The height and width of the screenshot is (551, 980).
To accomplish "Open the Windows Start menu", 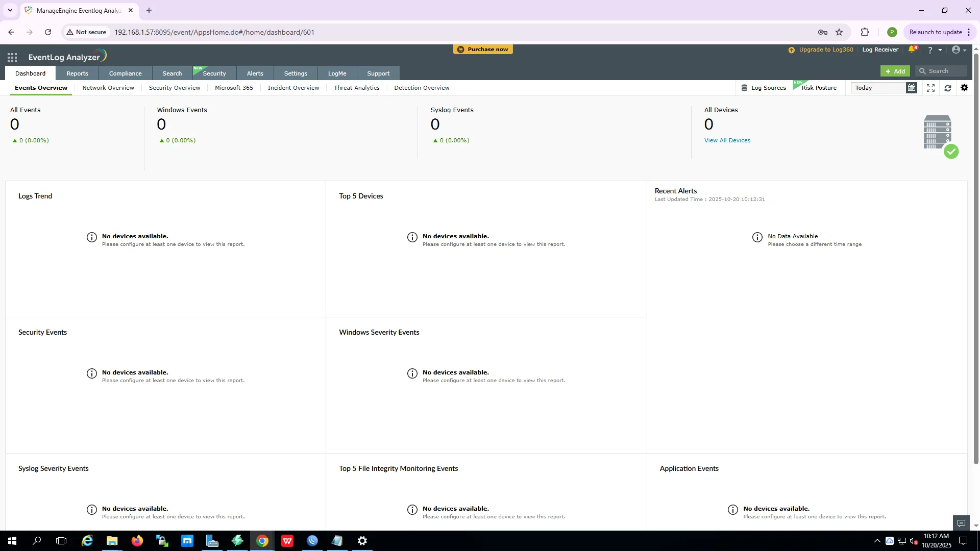I will coord(12,541).
